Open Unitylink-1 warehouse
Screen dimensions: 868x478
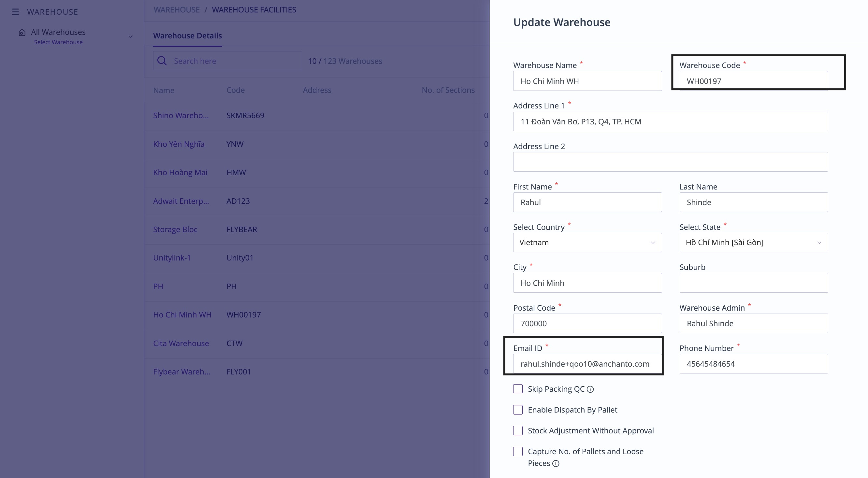[x=172, y=258]
